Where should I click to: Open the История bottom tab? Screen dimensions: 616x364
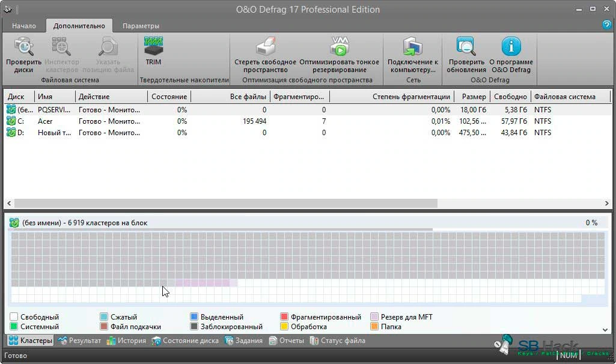(x=126, y=341)
